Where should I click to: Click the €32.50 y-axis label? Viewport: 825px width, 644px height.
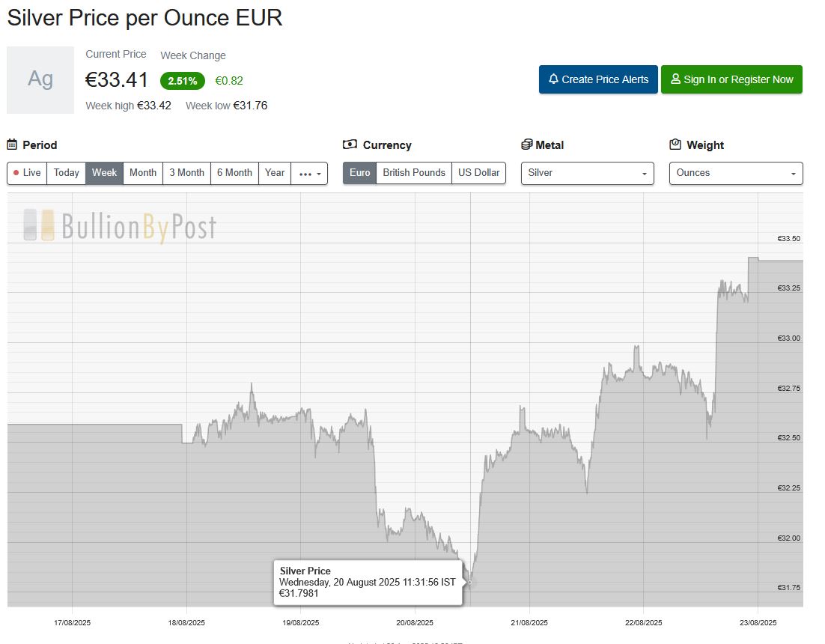click(789, 438)
